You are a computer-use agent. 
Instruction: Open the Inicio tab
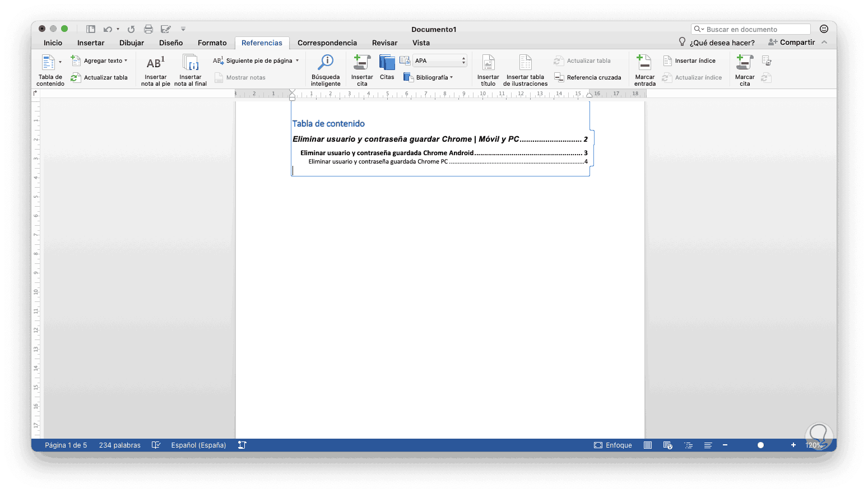pos(53,43)
